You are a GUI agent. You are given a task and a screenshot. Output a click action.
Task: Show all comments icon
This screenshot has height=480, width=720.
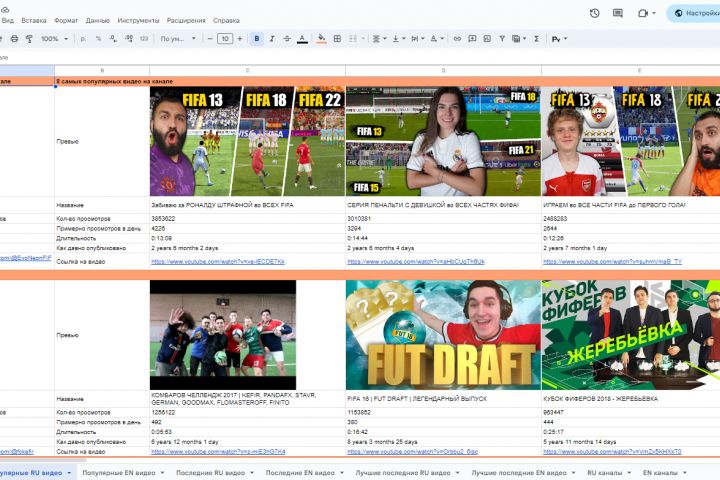tap(618, 13)
